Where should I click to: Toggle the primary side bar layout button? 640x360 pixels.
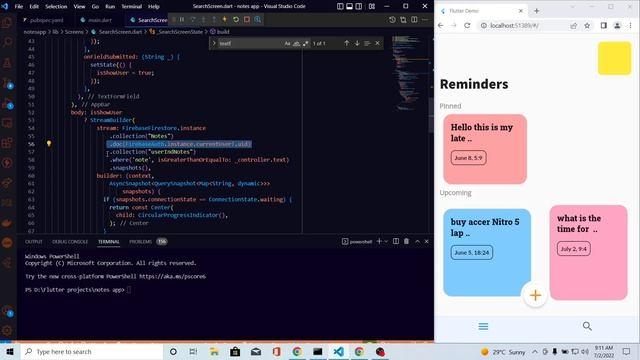pos(340,6)
